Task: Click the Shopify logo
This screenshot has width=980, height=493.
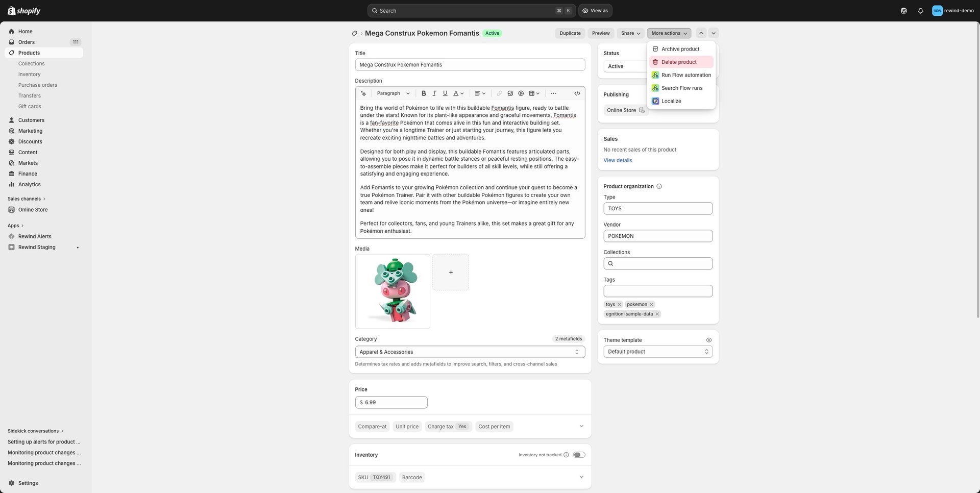Action: [24, 11]
